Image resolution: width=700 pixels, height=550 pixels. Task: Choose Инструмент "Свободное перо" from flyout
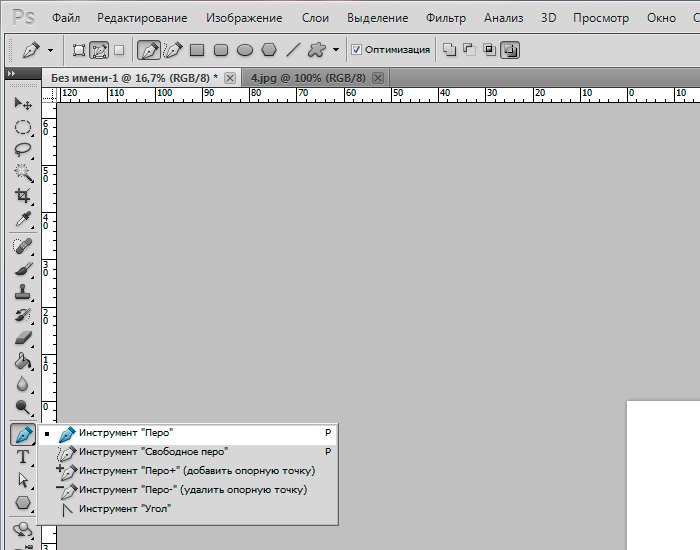click(153, 452)
